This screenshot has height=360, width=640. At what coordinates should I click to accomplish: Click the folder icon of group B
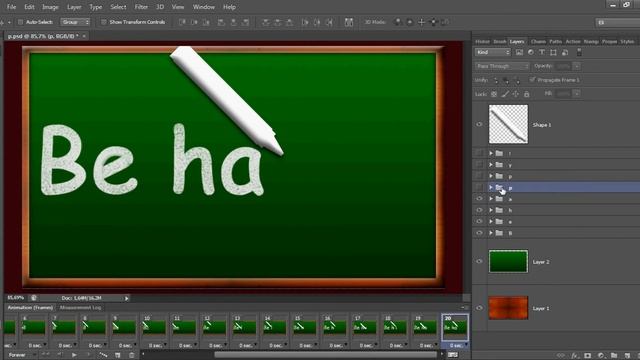click(499, 233)
